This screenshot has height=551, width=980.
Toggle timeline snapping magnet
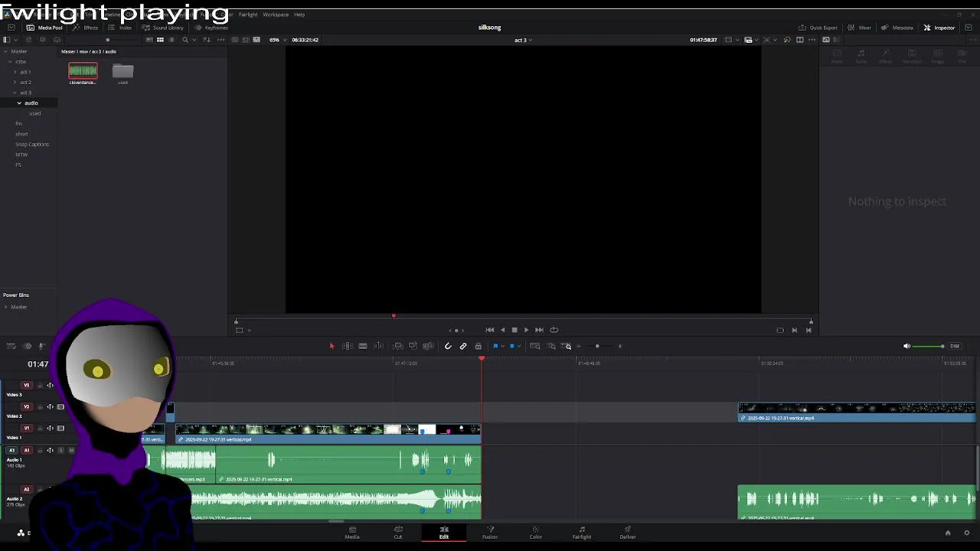(x=448, y=346)
